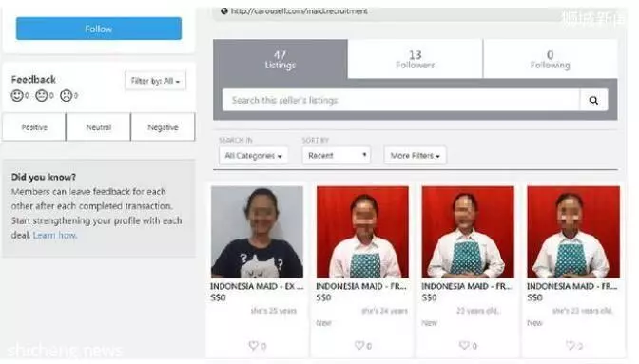Like the first Indonesia Maid listing heart
The width and height of the screenshot is (639, 364).
(x=253, y=345)
